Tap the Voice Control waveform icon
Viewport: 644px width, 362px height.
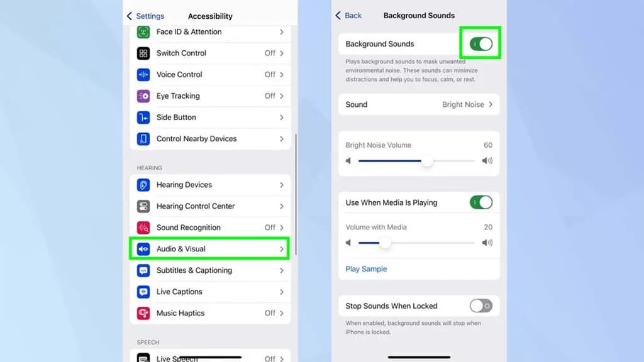[x=143, y=75]
